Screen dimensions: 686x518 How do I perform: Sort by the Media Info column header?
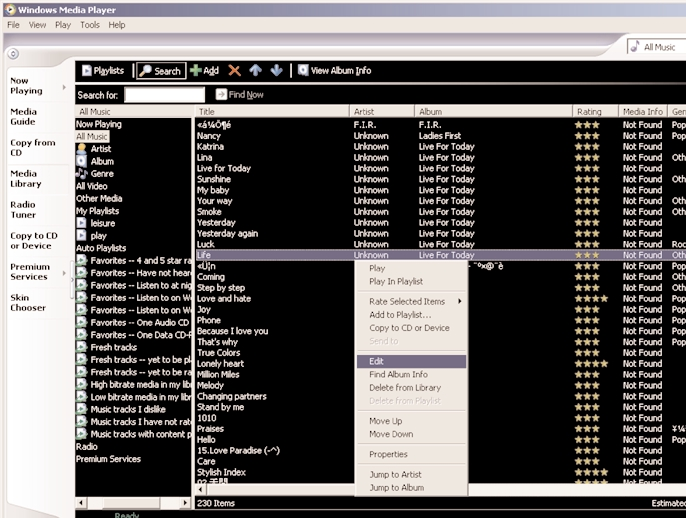(x=643, y=112)
